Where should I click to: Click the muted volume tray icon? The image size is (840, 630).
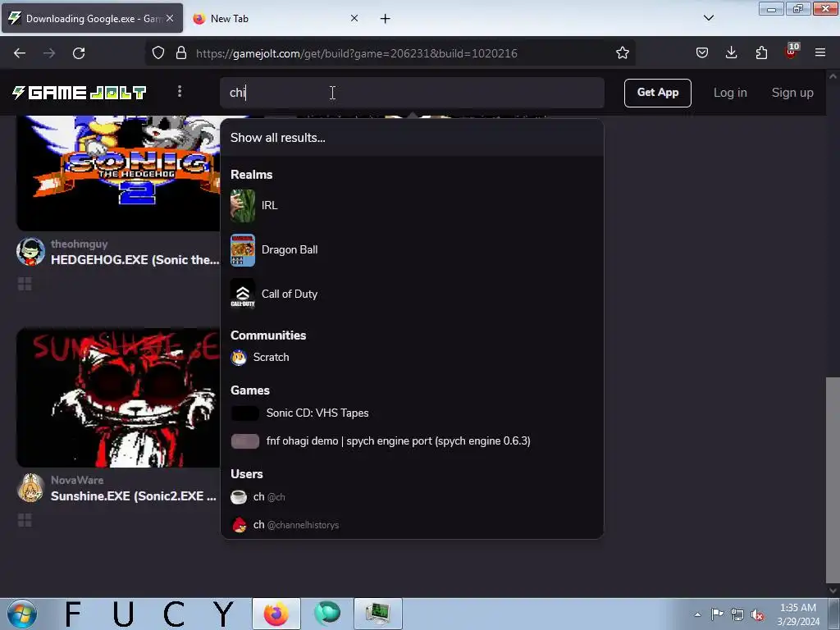[x=757, y=614]
